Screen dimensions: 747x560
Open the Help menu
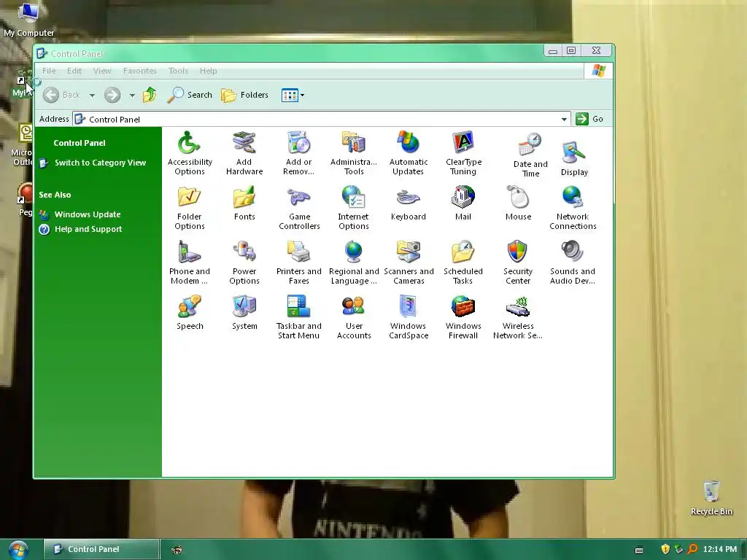coord(208,71)
